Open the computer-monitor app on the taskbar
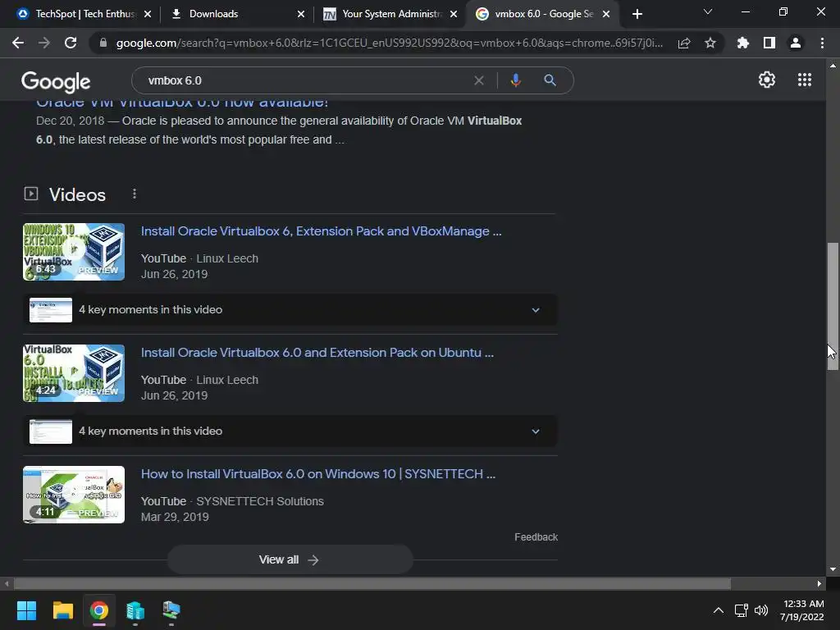Viewport: 840px width, 630px height. pos(171,610)
